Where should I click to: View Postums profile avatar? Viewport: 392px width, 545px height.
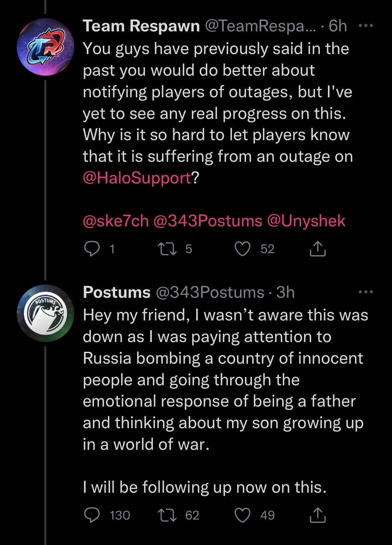coord(45,313)
